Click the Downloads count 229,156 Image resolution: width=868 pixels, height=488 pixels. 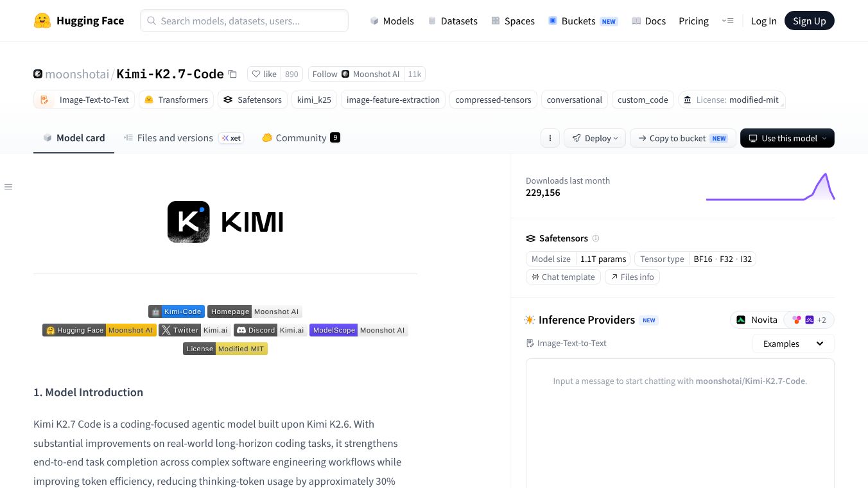pyautogui.click(x=543, y=193)
